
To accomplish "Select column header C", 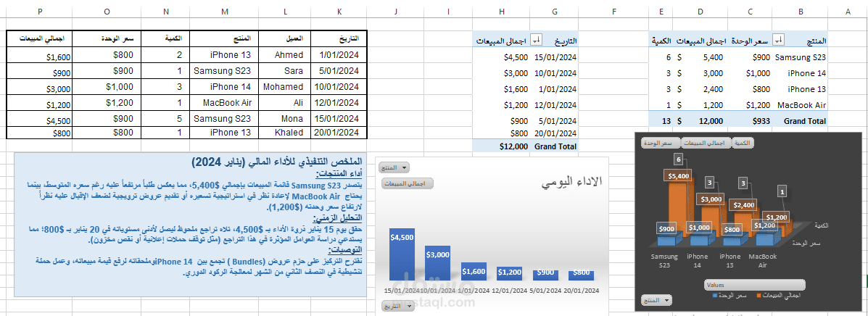I will coord(750,11).
